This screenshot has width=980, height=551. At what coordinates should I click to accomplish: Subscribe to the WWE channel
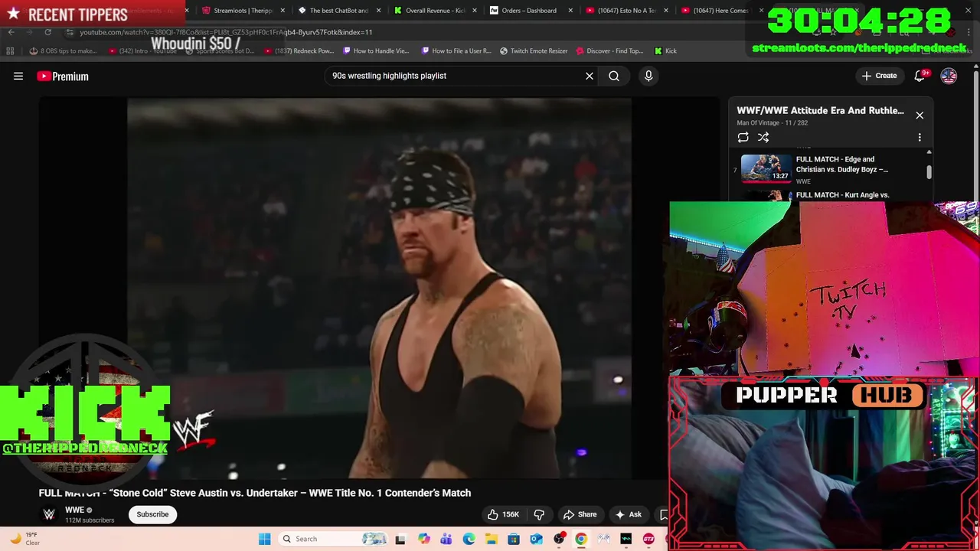tap(152, 514)
